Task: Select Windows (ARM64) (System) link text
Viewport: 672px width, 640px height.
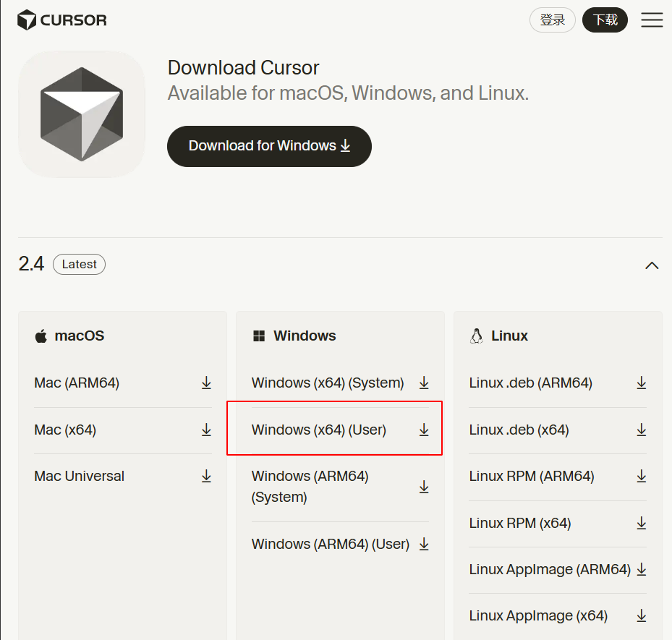Action: click(x=310, y=487)
